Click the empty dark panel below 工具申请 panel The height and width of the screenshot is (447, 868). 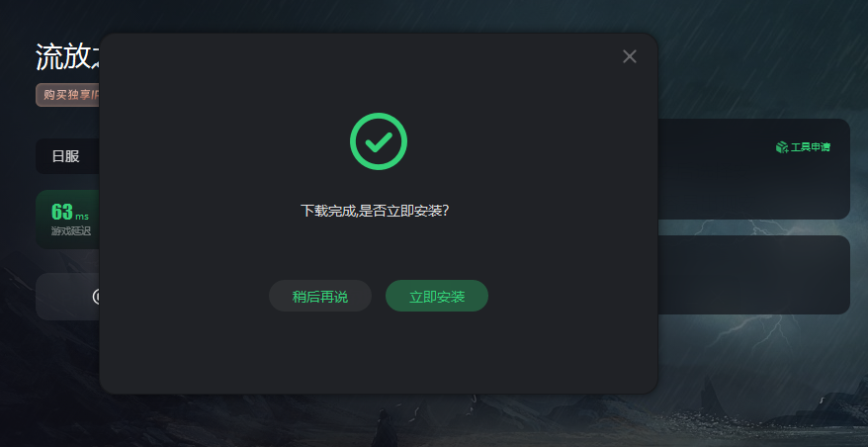point(753,275)
